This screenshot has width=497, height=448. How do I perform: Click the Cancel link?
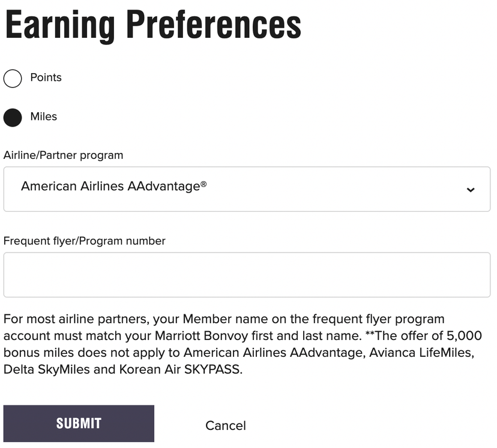[226, 426]
